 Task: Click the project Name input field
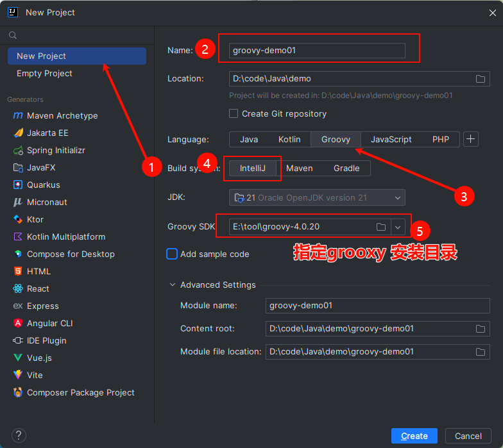(x=317, y=51)
